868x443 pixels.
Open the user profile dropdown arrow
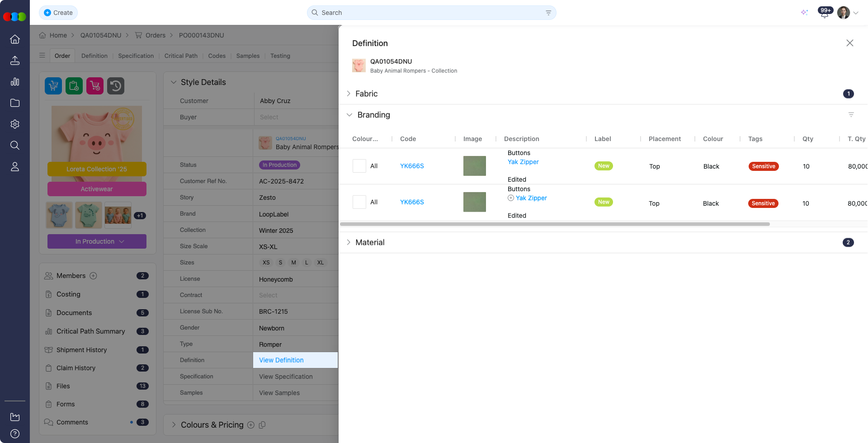pyautogui.click(x=856, y=13)
